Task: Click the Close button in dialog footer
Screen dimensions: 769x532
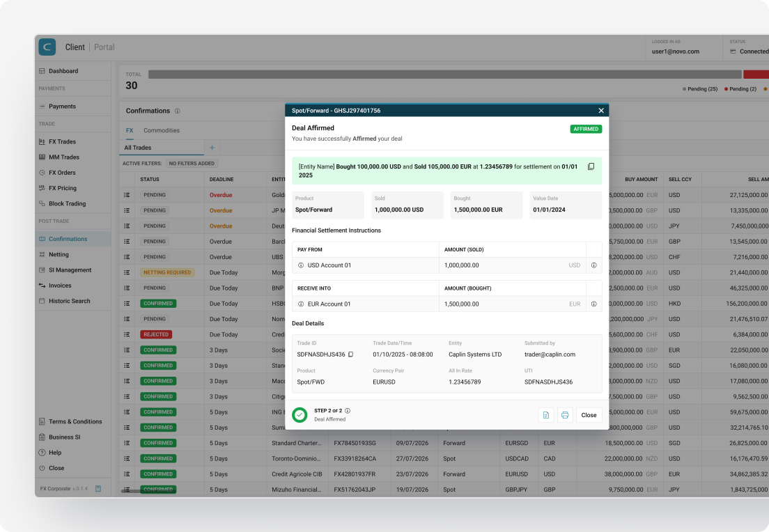Action: tap(589, 415)
